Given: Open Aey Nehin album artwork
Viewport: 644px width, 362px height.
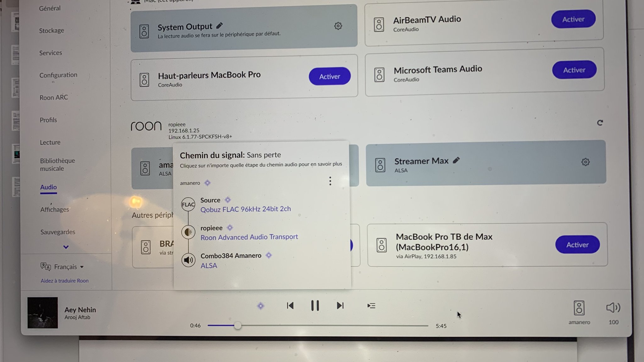Looking at the screenshot, I should pyautogui.click(x=42, y=313).
